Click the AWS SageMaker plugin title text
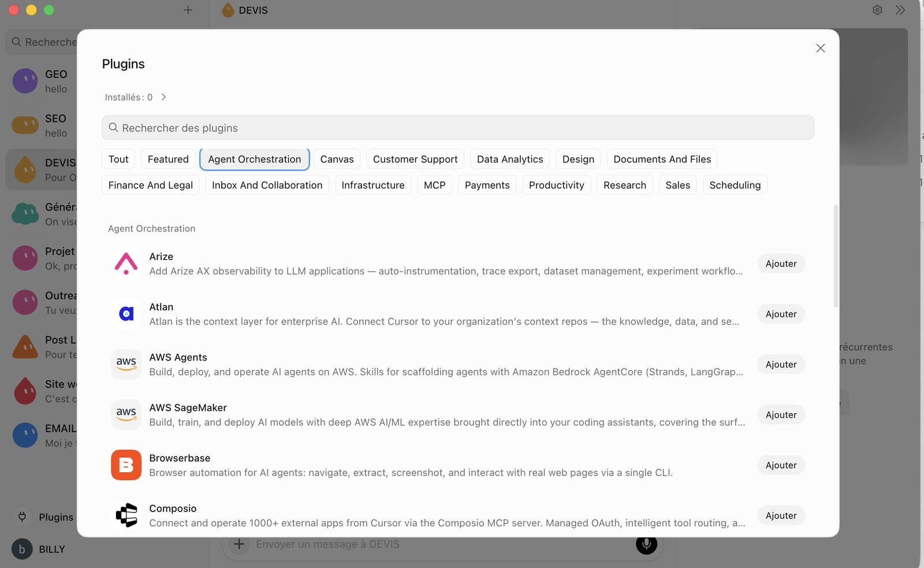 (188, 407)
